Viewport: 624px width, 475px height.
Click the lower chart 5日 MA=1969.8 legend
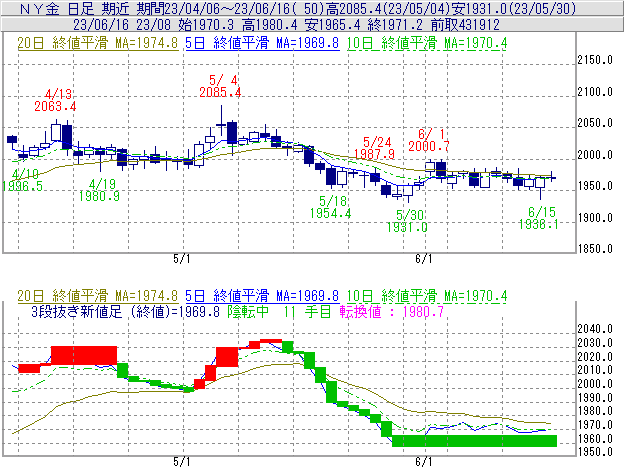(x=262, y=296)
